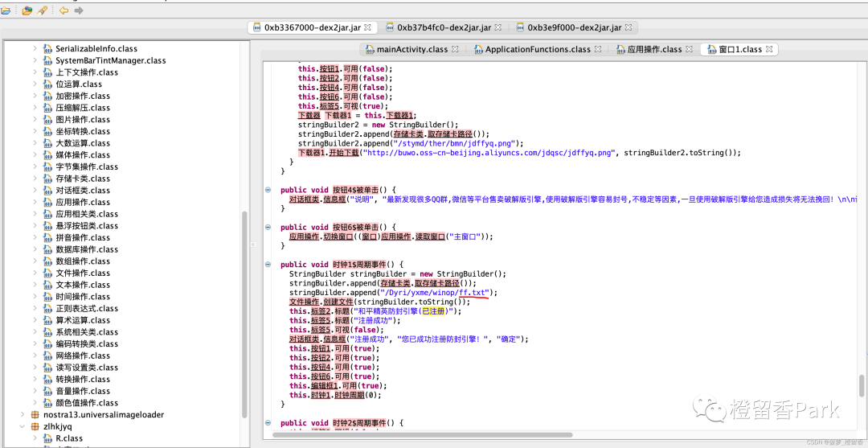The height and width of the screenshot is (448, 868).
Task: Go forward with the right arrow icon
Action: click(79, 10)
